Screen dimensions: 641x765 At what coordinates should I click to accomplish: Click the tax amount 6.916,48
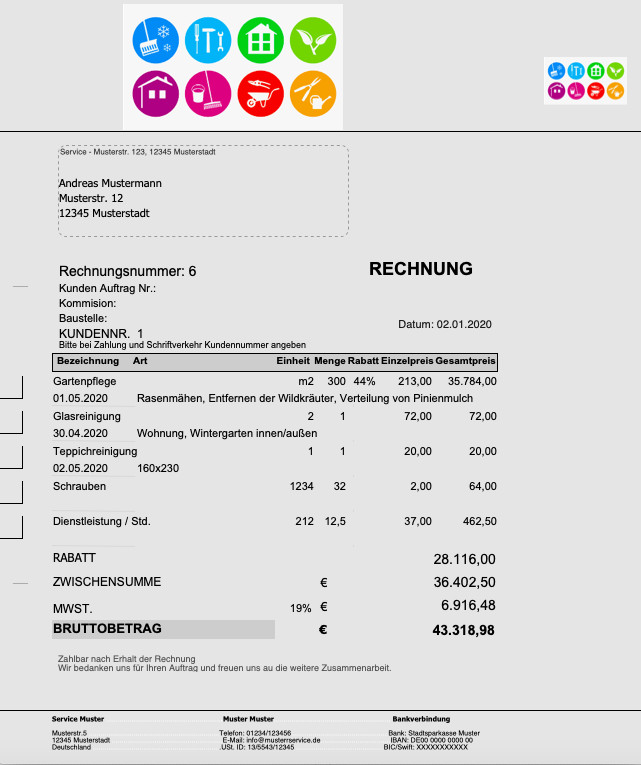coord(468,605)
